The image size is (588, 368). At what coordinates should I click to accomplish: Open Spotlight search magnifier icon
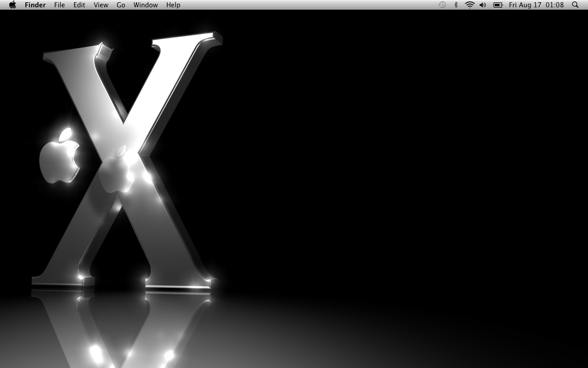point(575,5)
